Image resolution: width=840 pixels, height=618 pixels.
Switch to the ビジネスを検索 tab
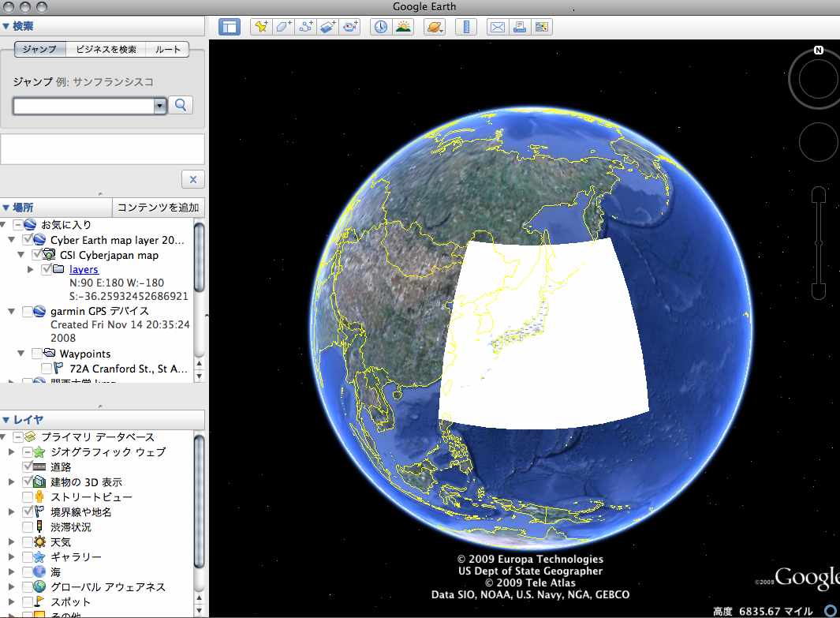[106, 49]
